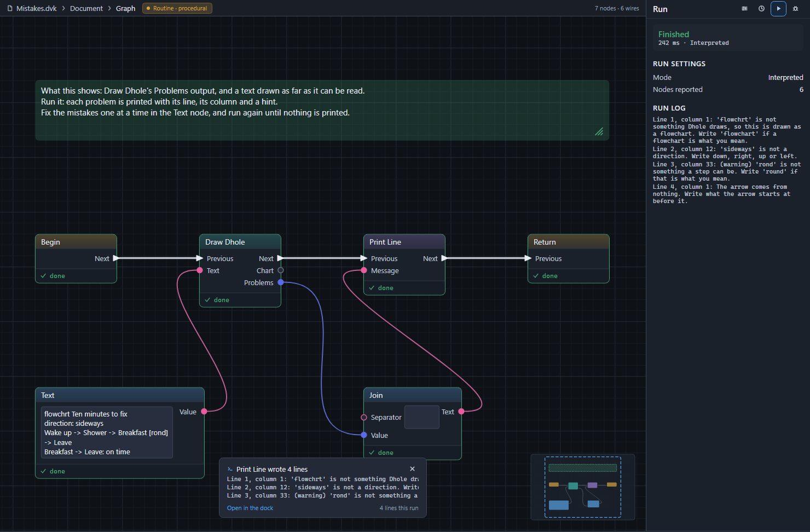Click the Mode value 'Interpreted'

(785, 78)
